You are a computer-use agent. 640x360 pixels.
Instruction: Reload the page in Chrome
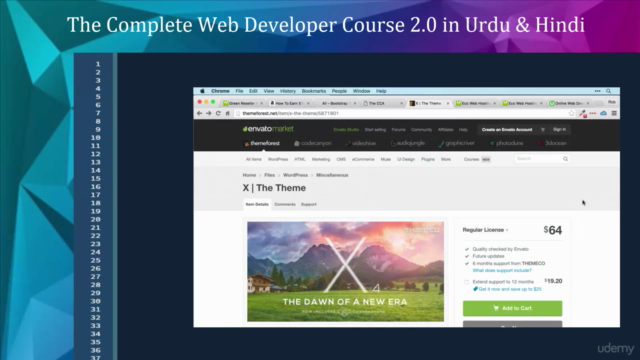coord(218,113)
